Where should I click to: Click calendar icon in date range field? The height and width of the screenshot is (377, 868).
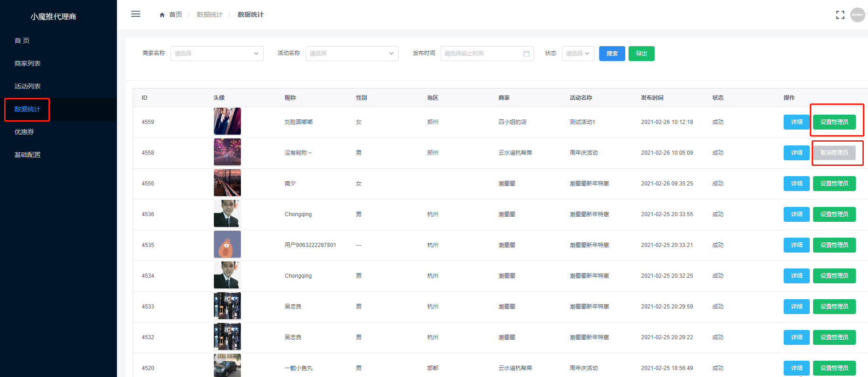(526, 54)
